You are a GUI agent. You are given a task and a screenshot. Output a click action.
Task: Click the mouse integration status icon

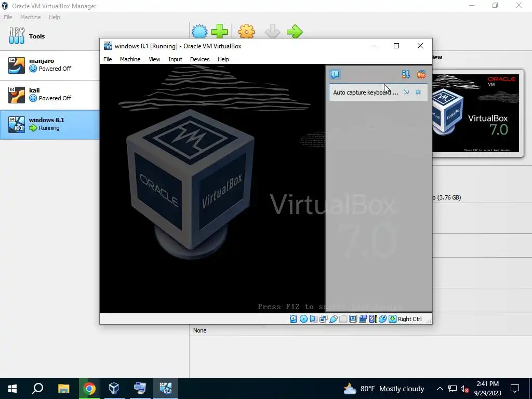[382, 319]
